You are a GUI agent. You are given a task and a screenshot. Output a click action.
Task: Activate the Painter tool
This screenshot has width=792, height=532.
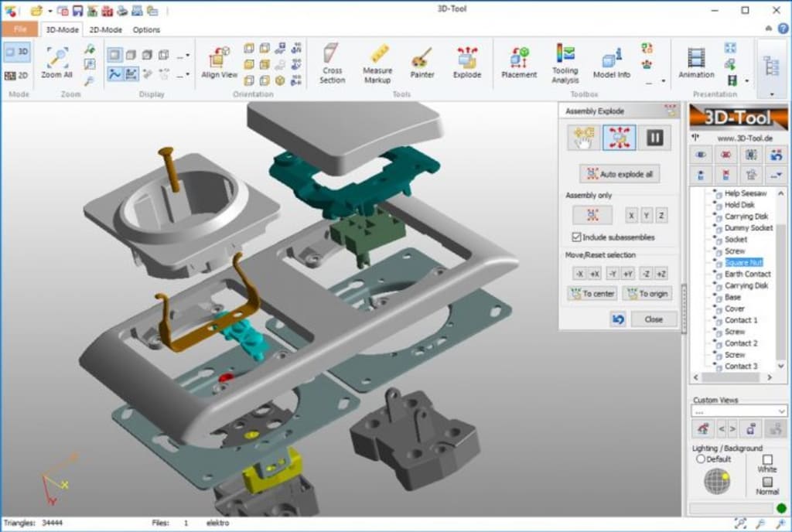(423, 63)
